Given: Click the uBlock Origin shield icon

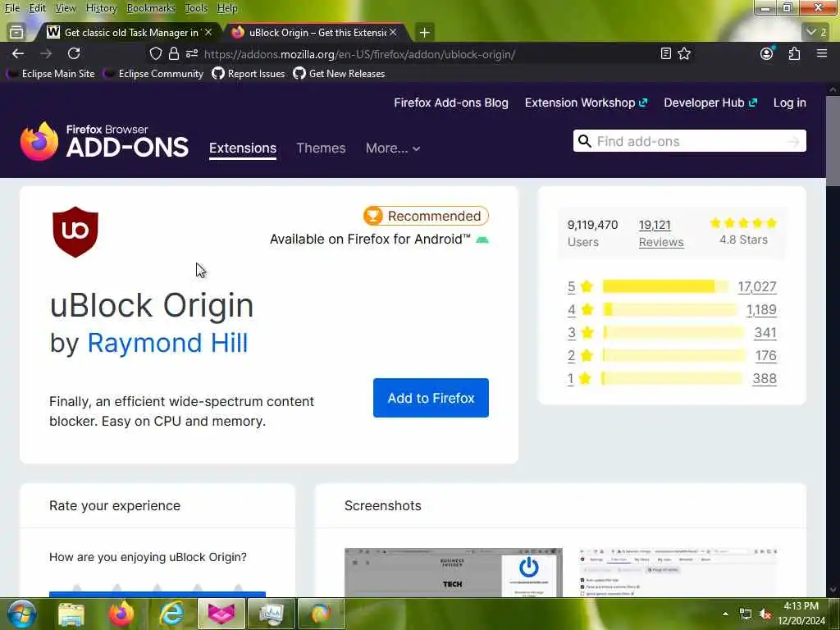Looking at the screenshot, I should [x=75, y=232].
